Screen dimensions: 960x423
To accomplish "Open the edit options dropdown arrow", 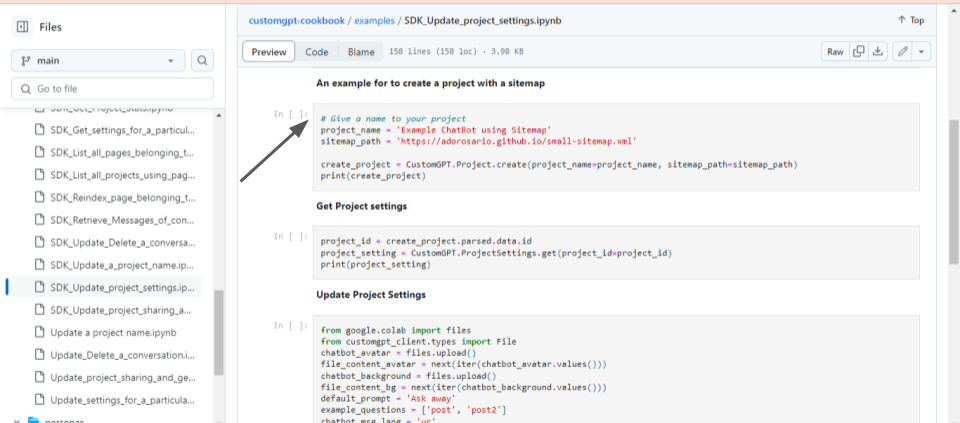I will (x=921, y=52).
